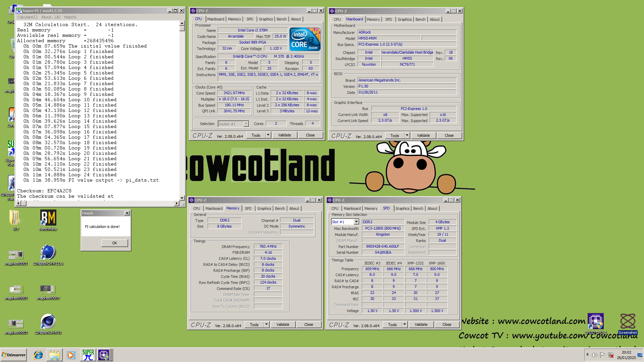Expand Tools dropdown arrow in Mainboard window
This screenshot has width=644, height=362.
pyautogui.click(x=407, y=135)
